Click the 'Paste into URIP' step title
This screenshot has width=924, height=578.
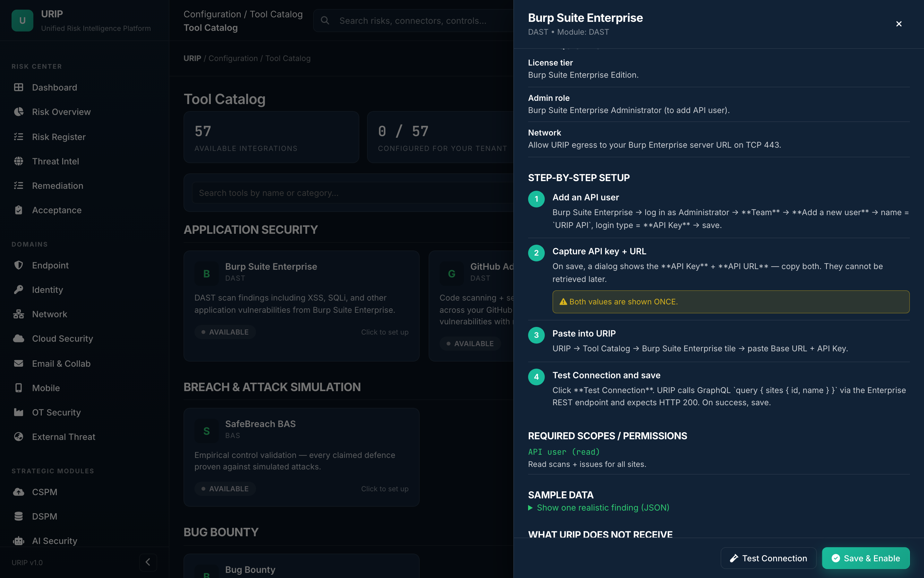tap(584, 333)
